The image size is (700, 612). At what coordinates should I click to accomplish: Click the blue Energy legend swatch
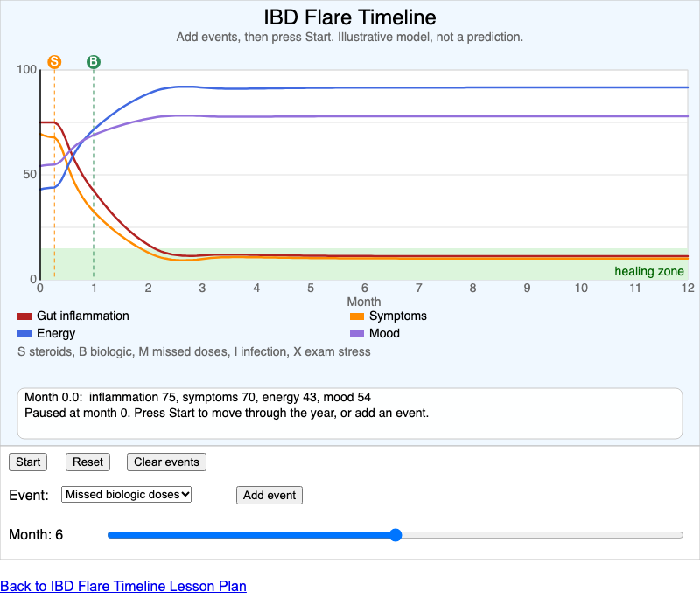click(24, 334)
